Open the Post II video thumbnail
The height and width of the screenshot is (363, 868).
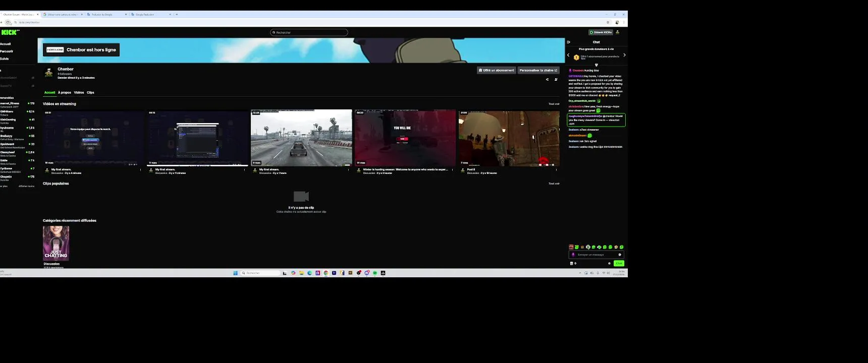click(509, 138)
